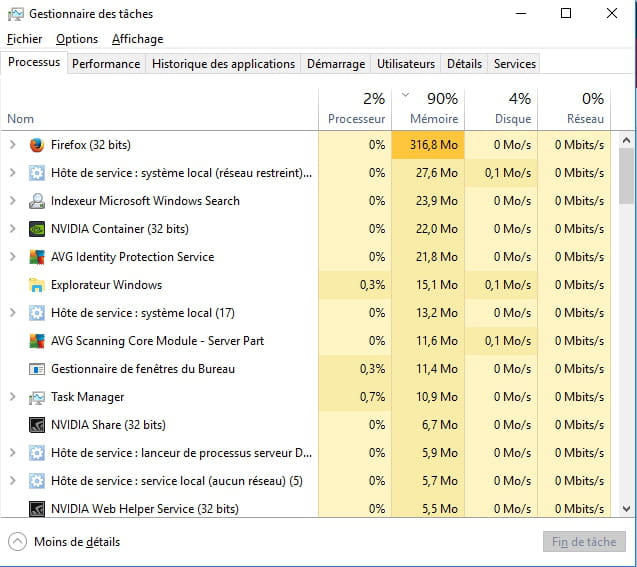Select the Processus tab
Screen dimensions: 637x567
pyautogui.click(x=34, y=62)
